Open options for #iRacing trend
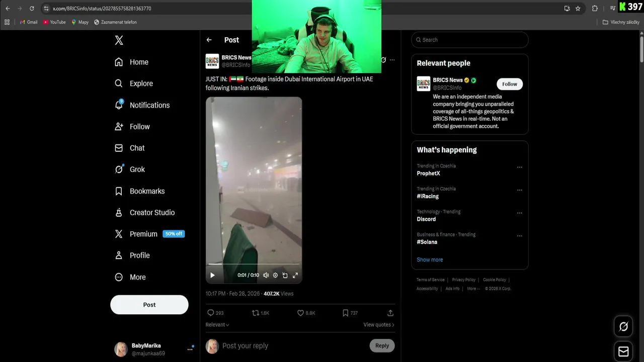 (520, 190)
